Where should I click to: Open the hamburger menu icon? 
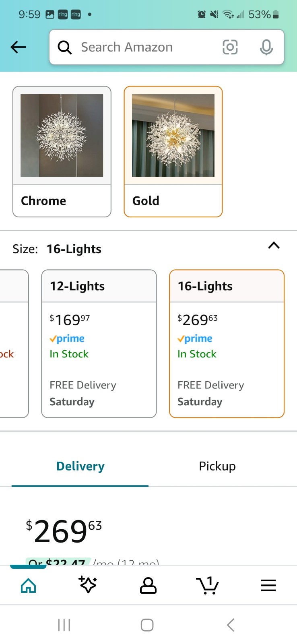pyautogui.click(x=268, y=586)
